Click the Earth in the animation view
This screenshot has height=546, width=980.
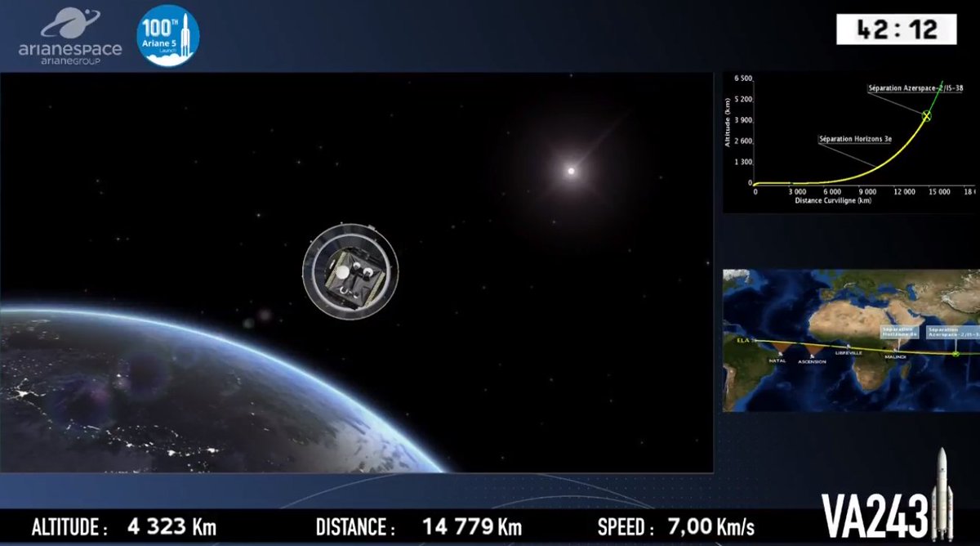point(163,392)
